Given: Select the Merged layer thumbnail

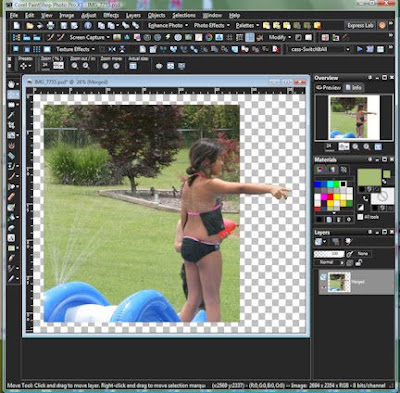Looking at the screenshot, I should coord(339,282).
